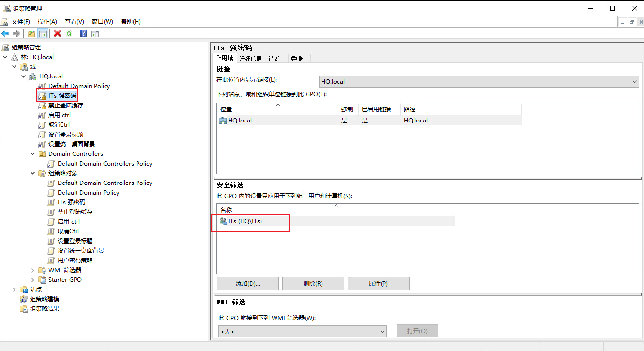Toggle the show/hide console tree icon
Screen dimensions: 644x351
(x=43, y=33)
